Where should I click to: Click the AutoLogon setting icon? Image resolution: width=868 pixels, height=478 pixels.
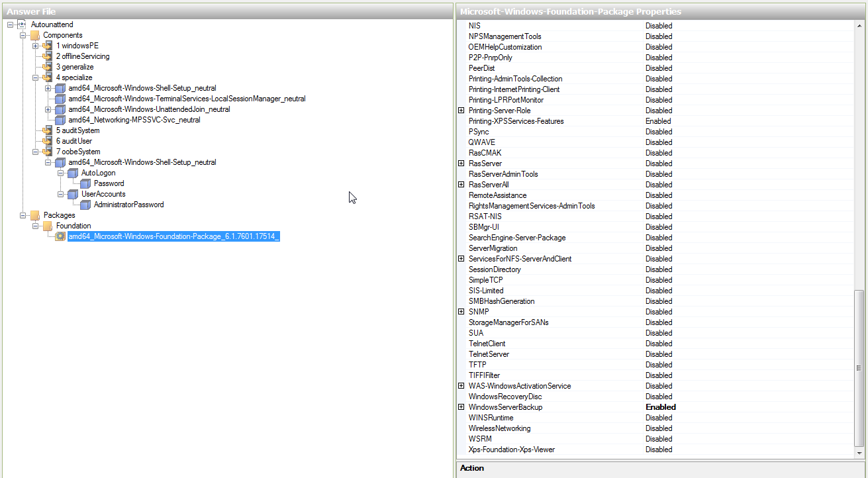pos(73,173)
